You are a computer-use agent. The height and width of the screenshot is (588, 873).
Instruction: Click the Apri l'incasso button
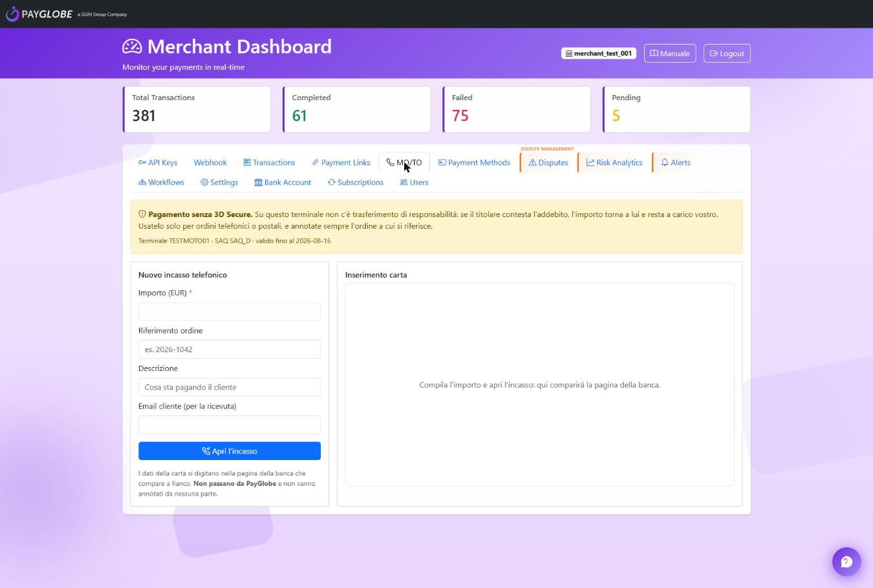click(x=230, y=451)
